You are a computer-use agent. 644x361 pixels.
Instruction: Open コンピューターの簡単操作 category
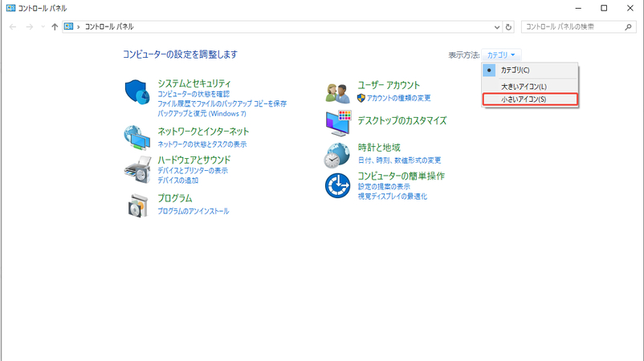tap(401, 176)
